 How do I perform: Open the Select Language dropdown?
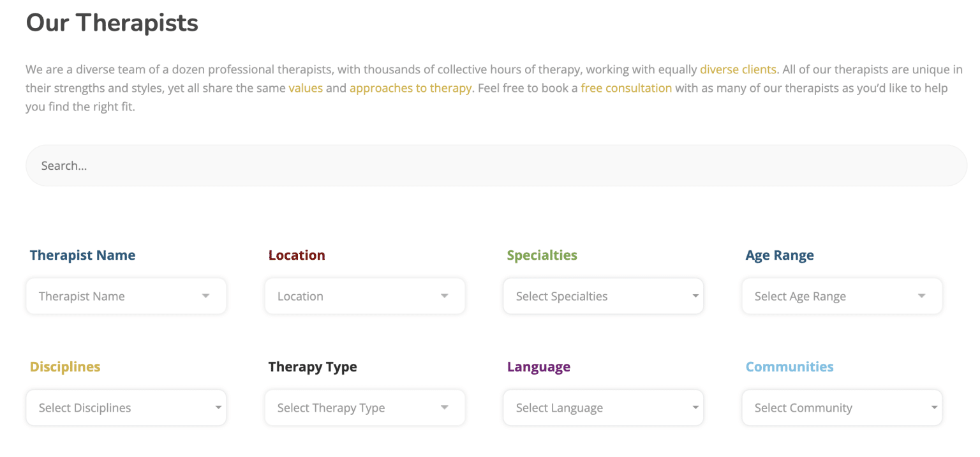(x=604, y=408)
